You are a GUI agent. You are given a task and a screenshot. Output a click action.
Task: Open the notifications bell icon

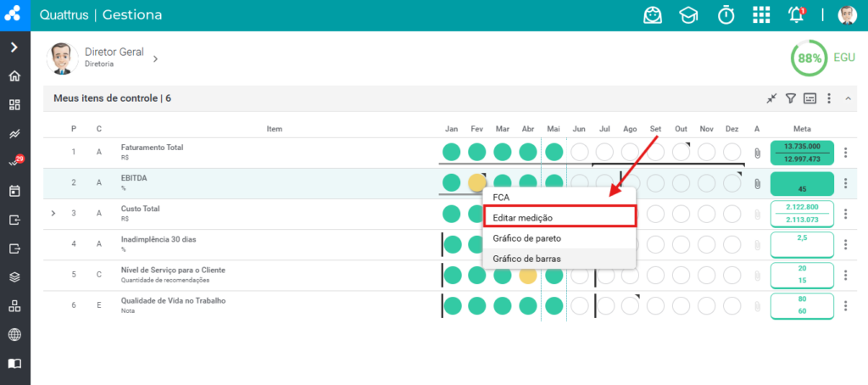(x=797, y=15)
